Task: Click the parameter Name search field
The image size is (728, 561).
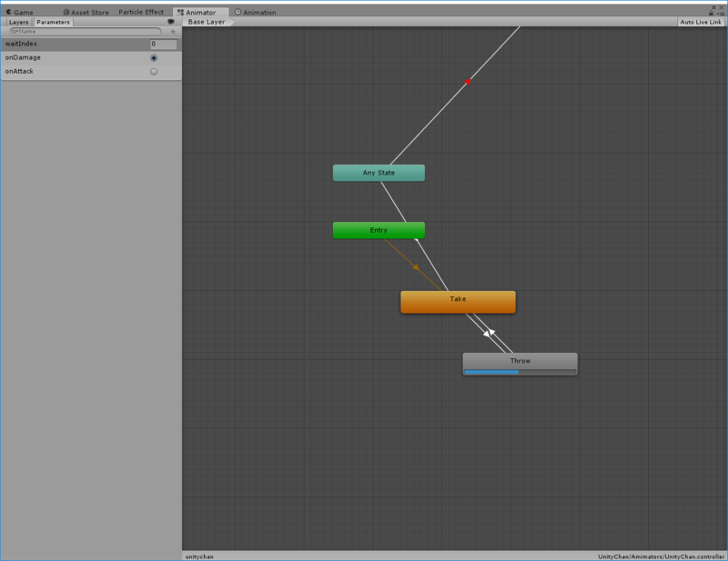Action: point(86,32)
